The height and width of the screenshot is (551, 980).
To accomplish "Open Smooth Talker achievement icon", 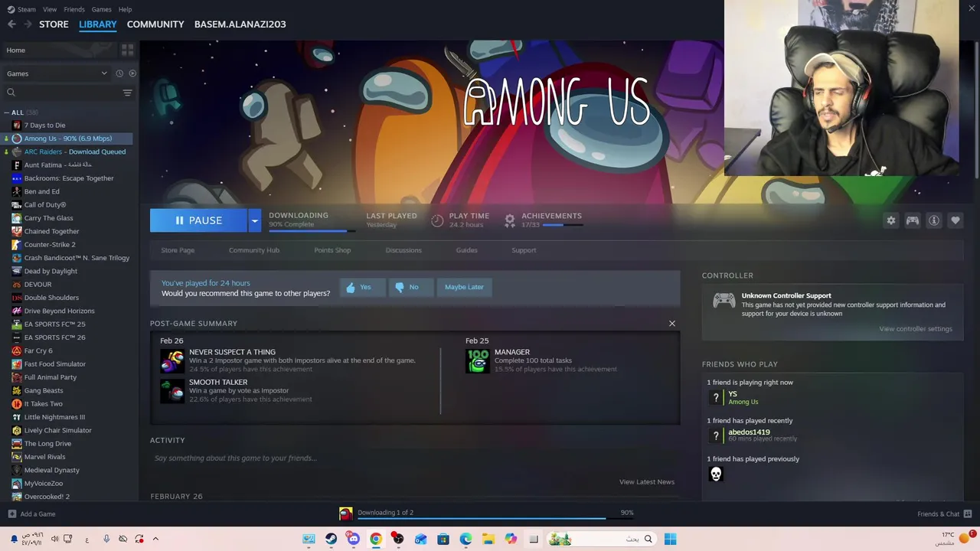I will pyautogui.click(x=172, y=391).
